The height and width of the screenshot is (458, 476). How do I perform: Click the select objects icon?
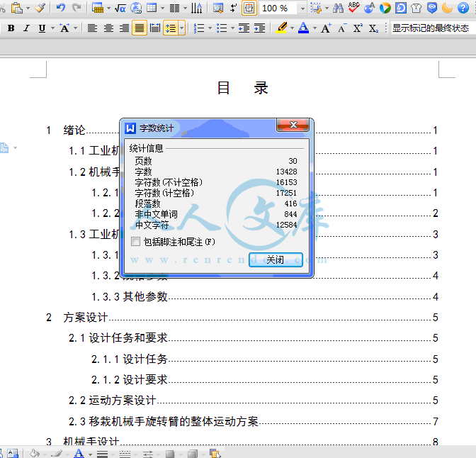pos(316,8)
